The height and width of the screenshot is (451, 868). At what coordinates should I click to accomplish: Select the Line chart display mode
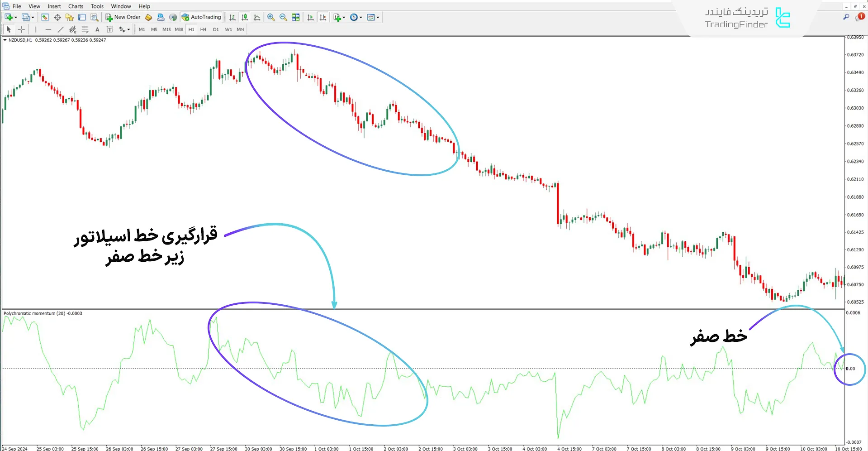coord(257,17)
